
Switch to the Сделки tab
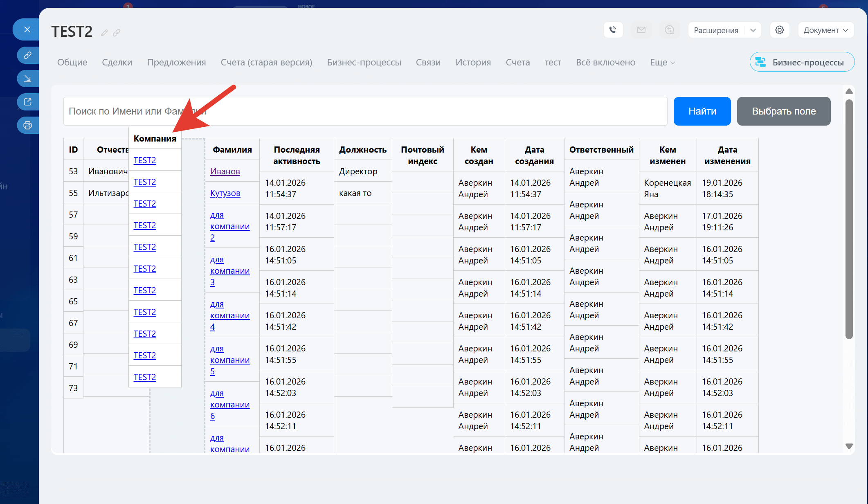[117, 63]
